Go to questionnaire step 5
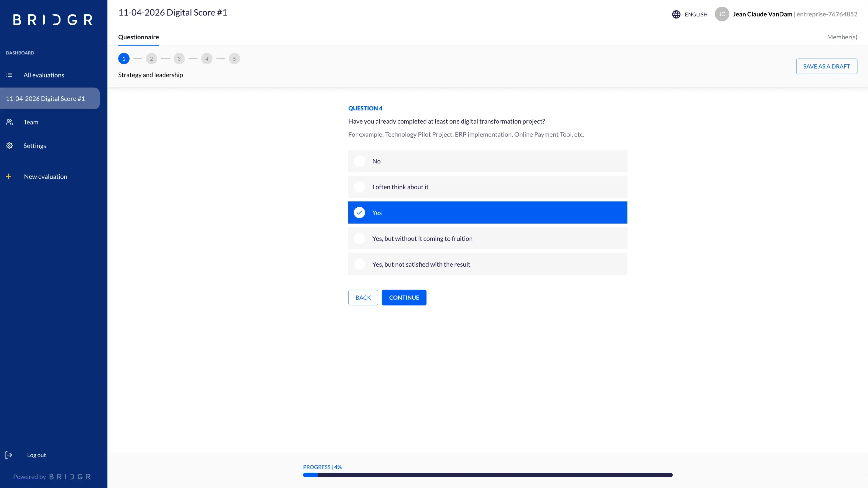 click(234, 59)
